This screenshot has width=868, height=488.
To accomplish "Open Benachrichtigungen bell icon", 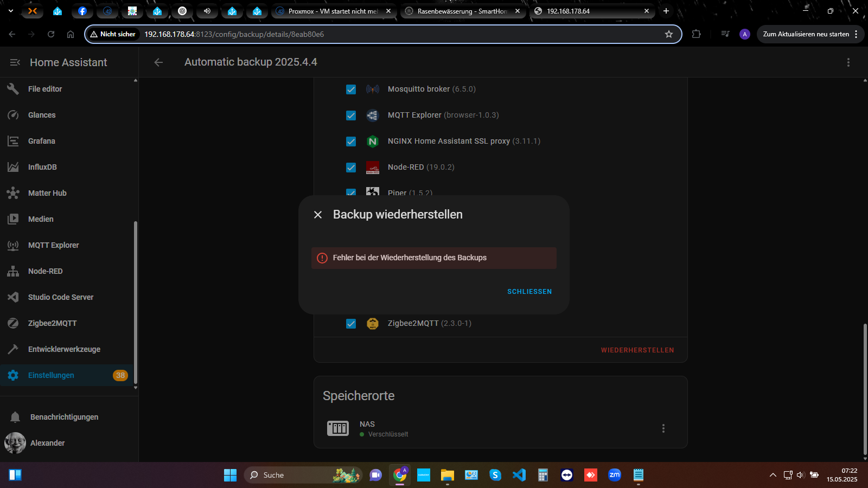I will (x=15, y=417).
